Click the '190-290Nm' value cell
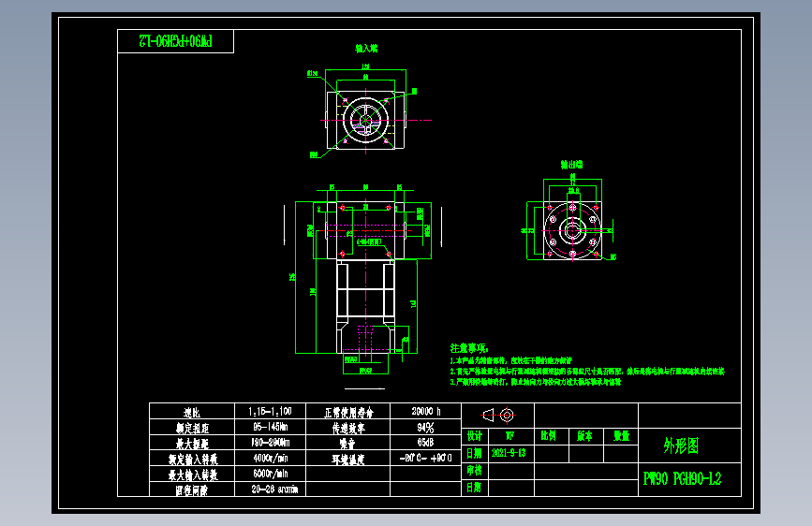 271,443
